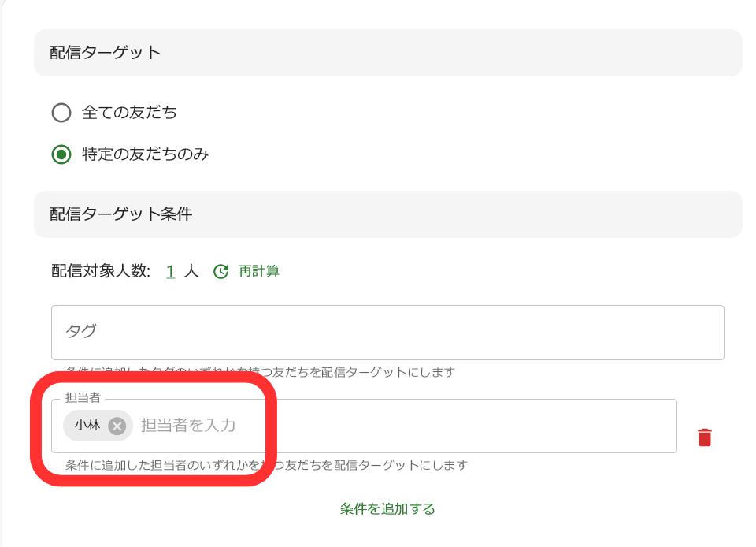The image size is (756, 547).
Task: Open the underlined recipient count "1"
Action: pyautogui.click(x=170, y=271)
